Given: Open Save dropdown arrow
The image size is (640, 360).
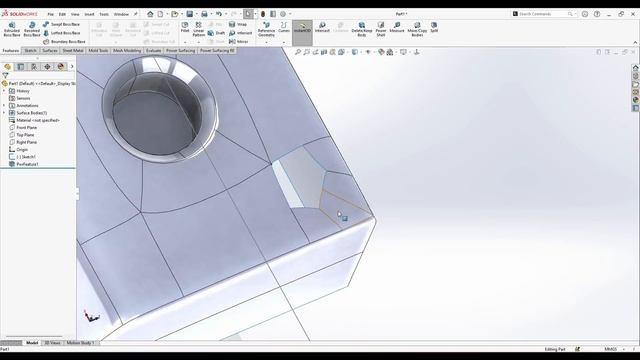Looking at the screenshot, I should (x=196, y=14).
